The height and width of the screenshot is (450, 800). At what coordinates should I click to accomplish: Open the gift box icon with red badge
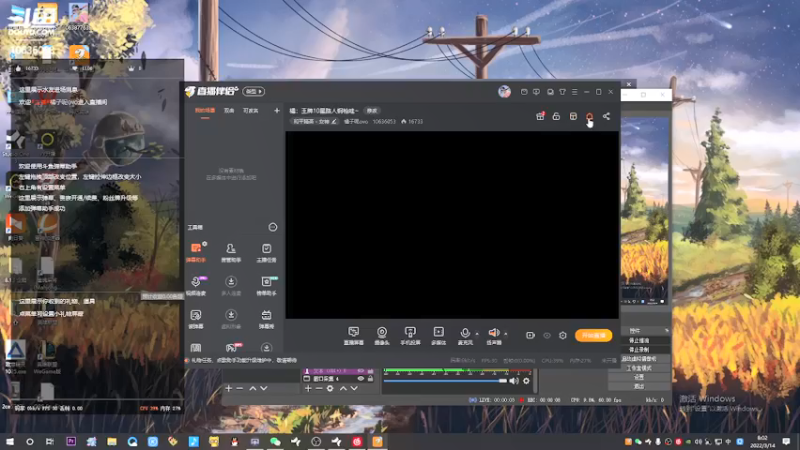pyautogui.click(x=540, y=116)
